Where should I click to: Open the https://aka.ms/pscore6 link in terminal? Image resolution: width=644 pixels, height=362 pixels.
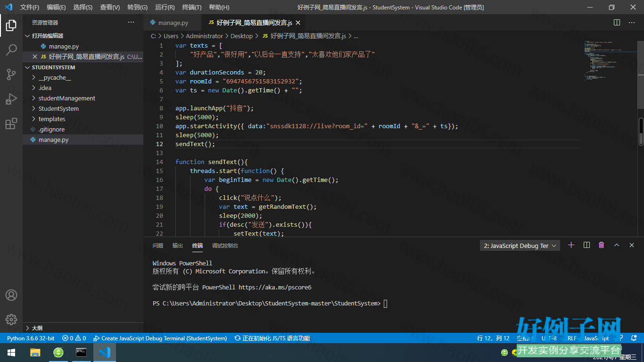[275, 287]
